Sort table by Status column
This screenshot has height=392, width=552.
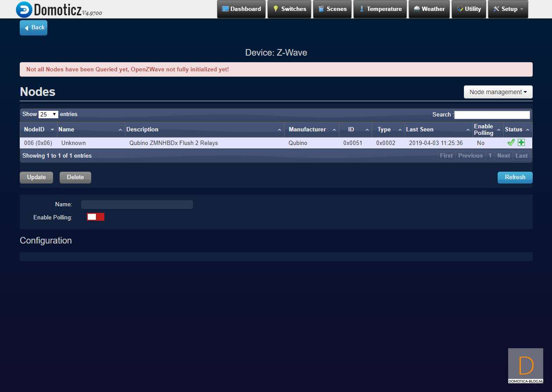518,130
